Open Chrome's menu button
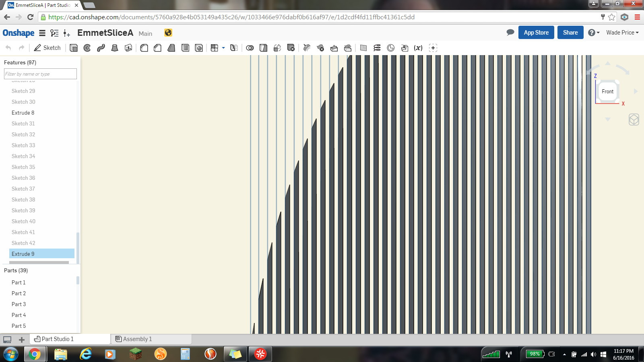This screenshot has height=362, width=644. pos(637,17)
